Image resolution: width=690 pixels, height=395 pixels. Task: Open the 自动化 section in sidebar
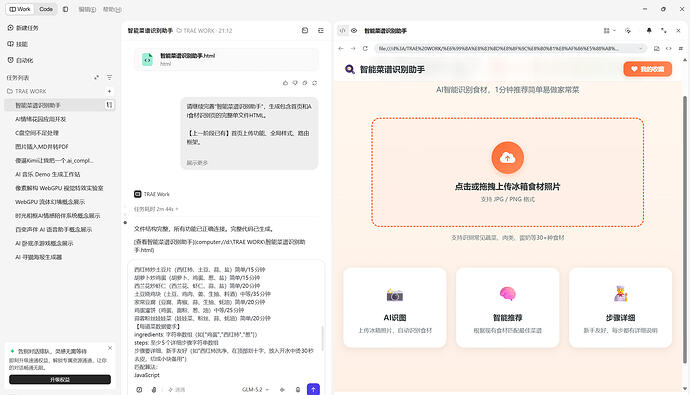pos(20,60)
